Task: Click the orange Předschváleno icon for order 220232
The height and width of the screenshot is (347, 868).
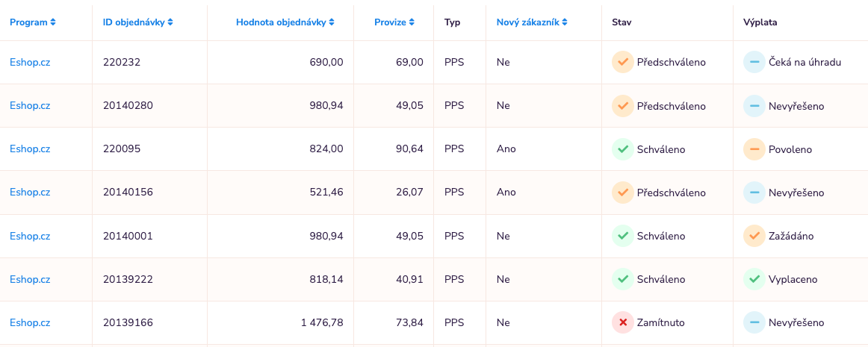Action: tap(622, 62)
